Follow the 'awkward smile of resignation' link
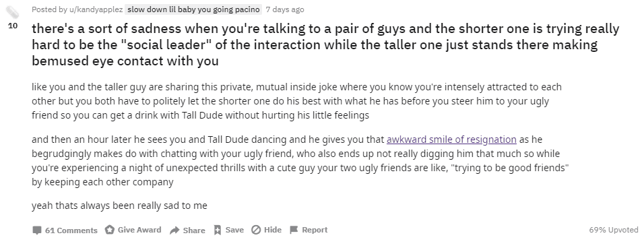 click(451, 139)
